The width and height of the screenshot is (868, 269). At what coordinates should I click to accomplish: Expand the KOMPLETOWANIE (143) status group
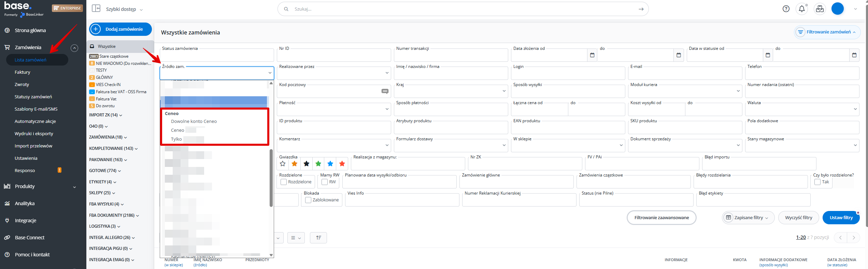coord(113,148)
